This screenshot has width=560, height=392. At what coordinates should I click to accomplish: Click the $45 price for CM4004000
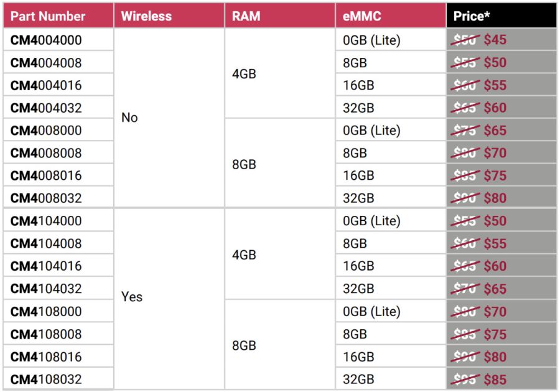495,40
